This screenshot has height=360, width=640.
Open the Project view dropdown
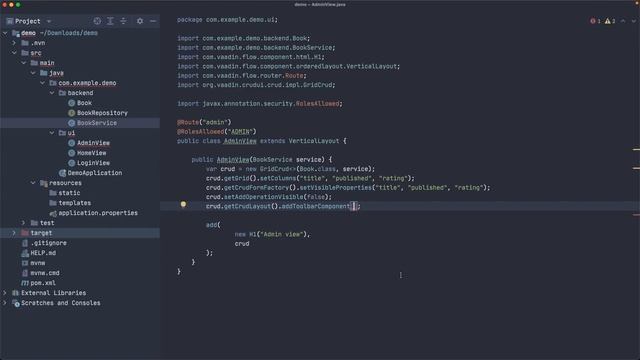point(49,21)
